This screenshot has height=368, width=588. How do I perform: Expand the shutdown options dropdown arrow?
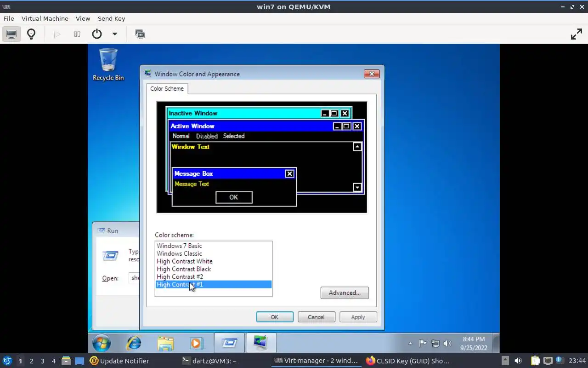[115, 34]
